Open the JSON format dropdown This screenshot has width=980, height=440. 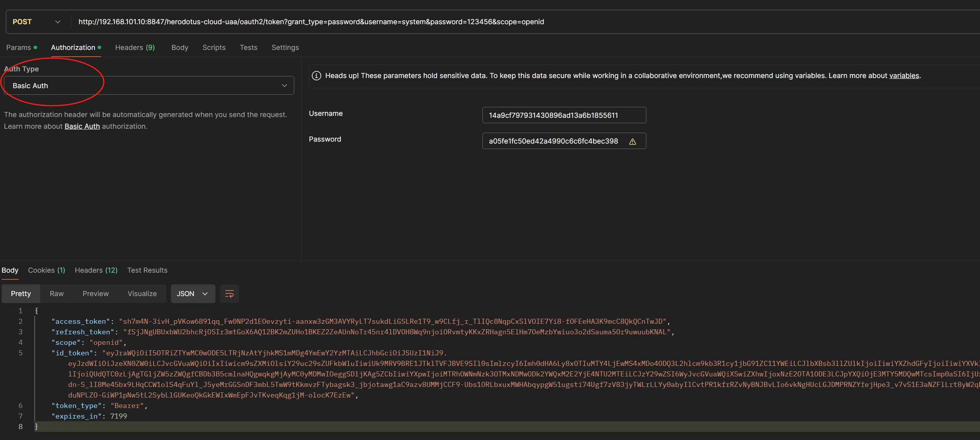pos(193,294)
